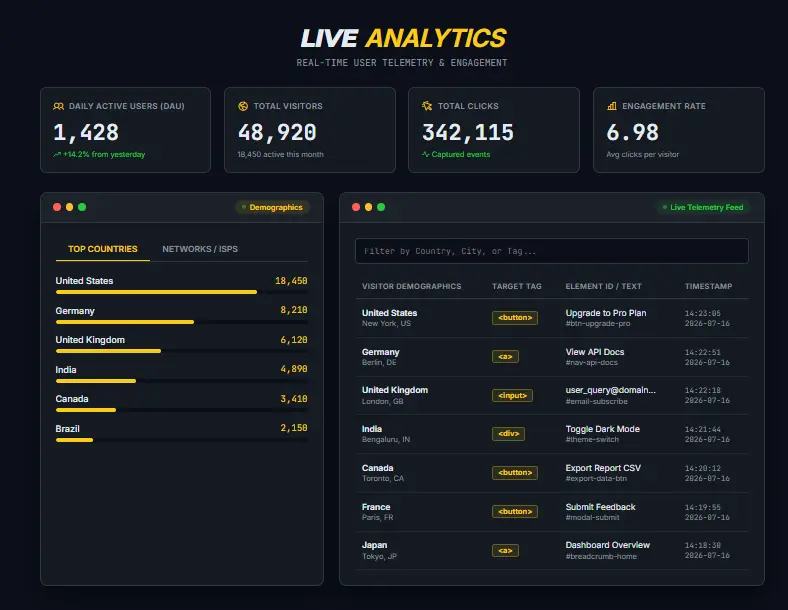Screen dimensions: 788x610
Task: Click the <a> tag in Germany row
Action: coord(505,357)
